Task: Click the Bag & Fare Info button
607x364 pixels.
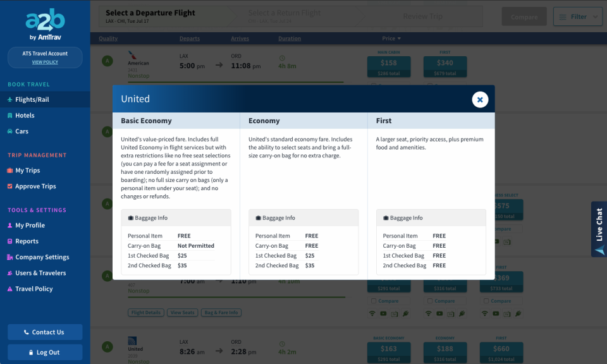Action: click(x=221, y=313)
